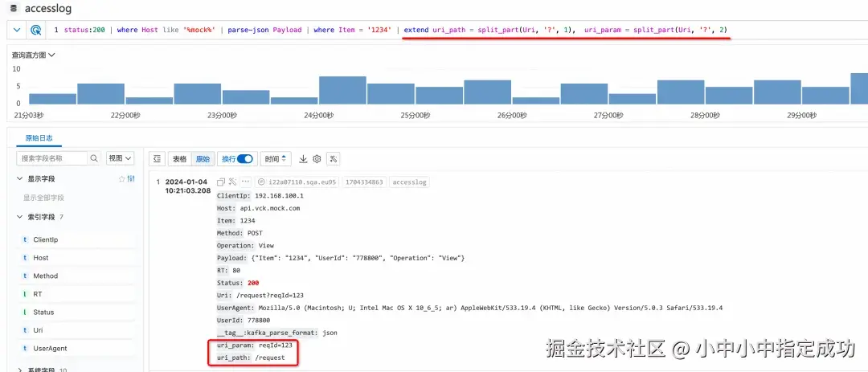Click the tall histogram bar near 26分00秒

pyautogui.click(x=488, y=92)
